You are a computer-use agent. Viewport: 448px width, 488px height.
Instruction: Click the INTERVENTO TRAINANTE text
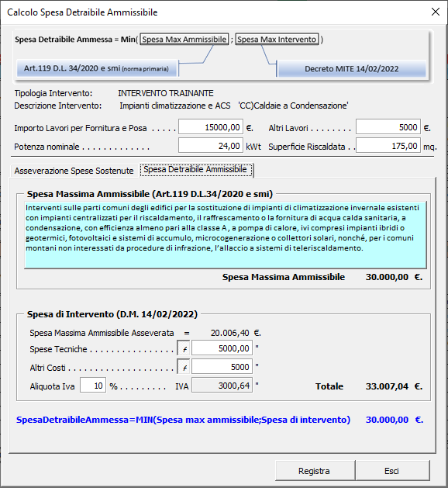166,93
